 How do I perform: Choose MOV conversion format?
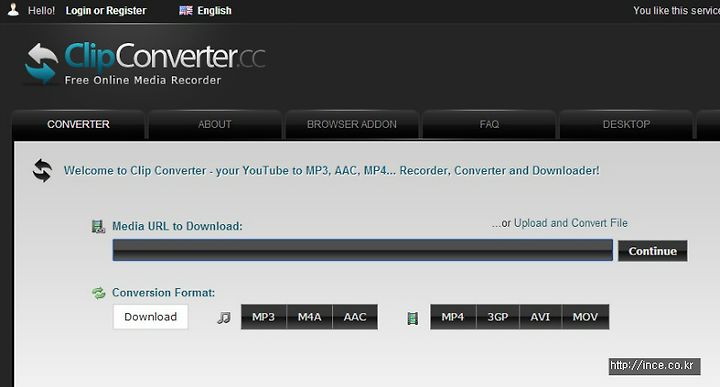(585, 317)
